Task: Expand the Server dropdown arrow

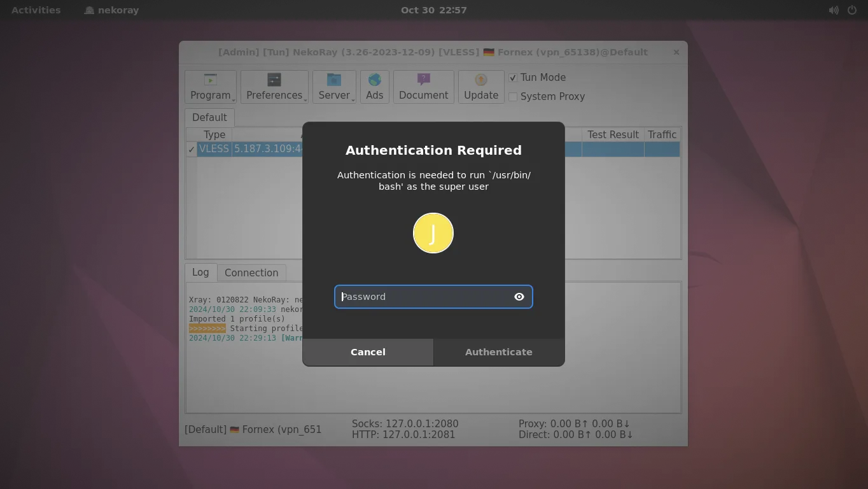Action: [x=353, y=100]
